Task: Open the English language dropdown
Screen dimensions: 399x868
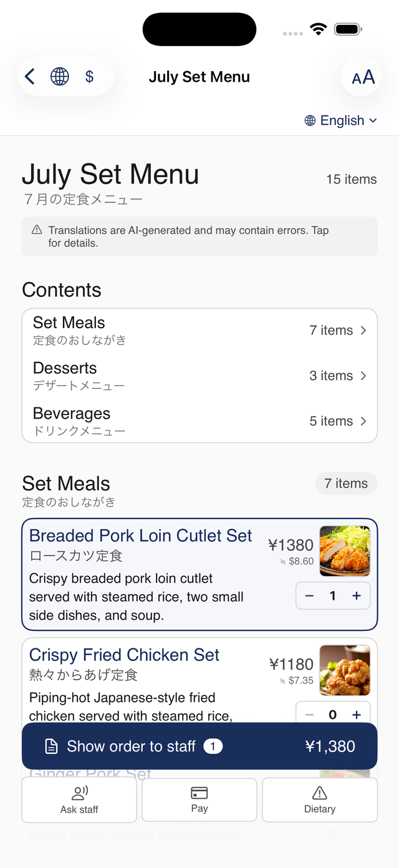Action: (341, 120)
